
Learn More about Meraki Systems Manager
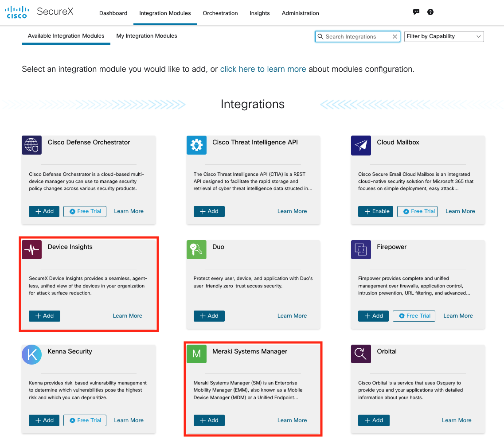point(292,420)
